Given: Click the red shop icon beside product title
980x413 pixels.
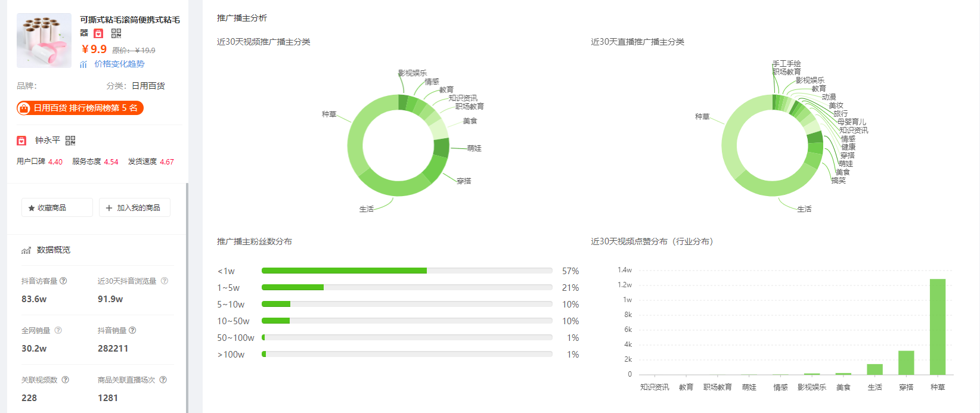Looking at the screenshot, I should pos(99,33).
